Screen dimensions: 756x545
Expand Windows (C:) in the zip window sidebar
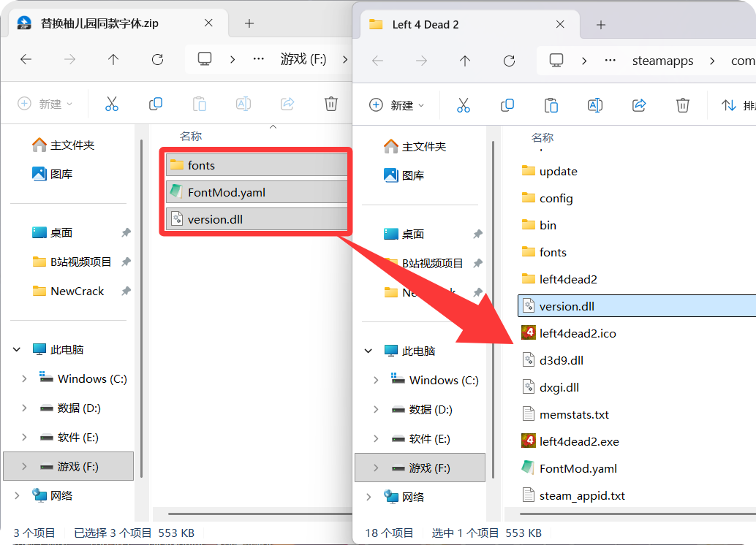[x=24, y=378]
